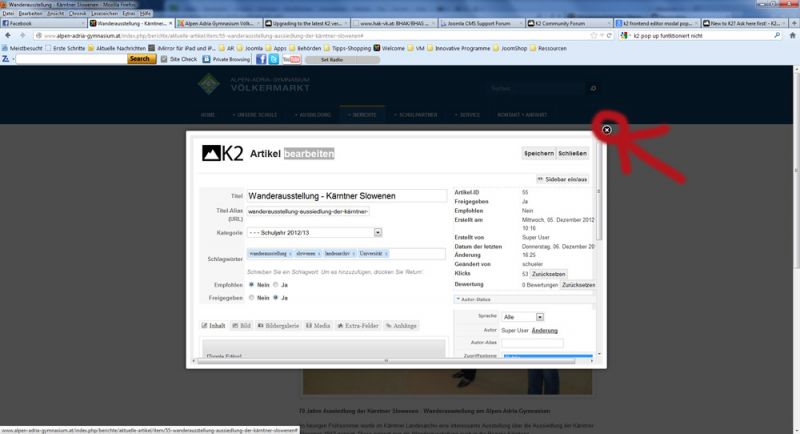This screenshot has width=800, height=434.
Task: Reset Klicks with Zurücksetzen button
Action: click(x=548, y=274)
